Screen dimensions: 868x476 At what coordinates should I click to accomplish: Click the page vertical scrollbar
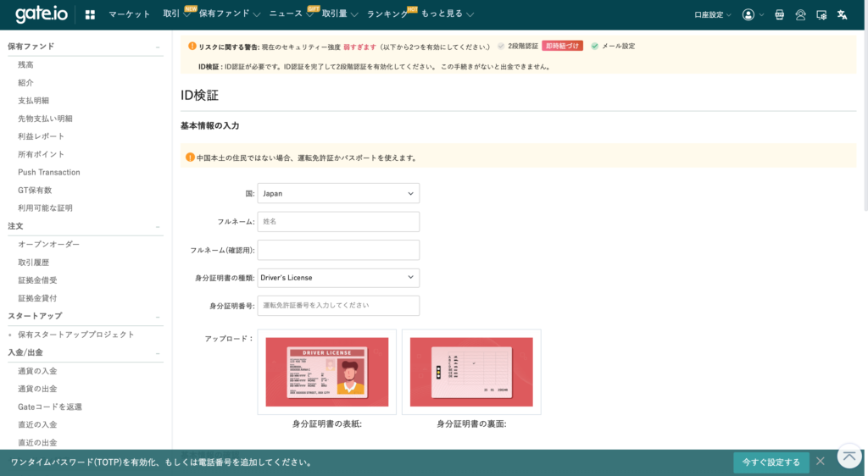(x=865, y=122)
